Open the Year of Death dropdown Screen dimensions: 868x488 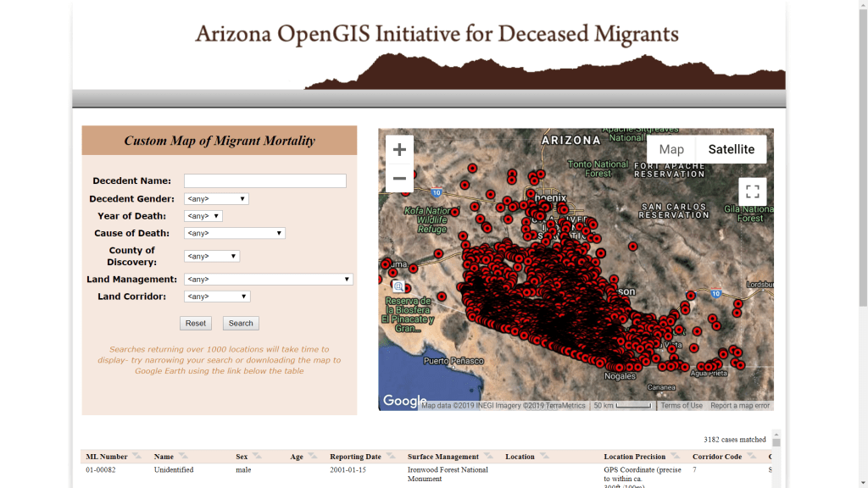[203, 216]
